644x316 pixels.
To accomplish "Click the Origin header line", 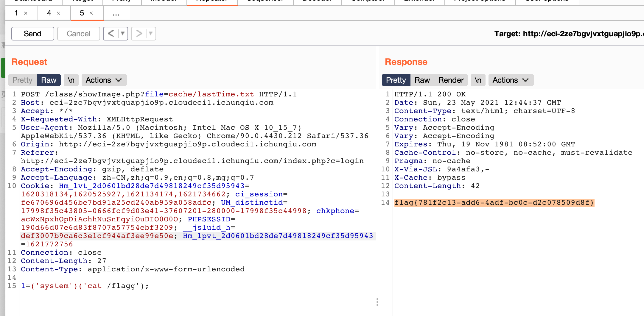I will [x=169, y=144].
